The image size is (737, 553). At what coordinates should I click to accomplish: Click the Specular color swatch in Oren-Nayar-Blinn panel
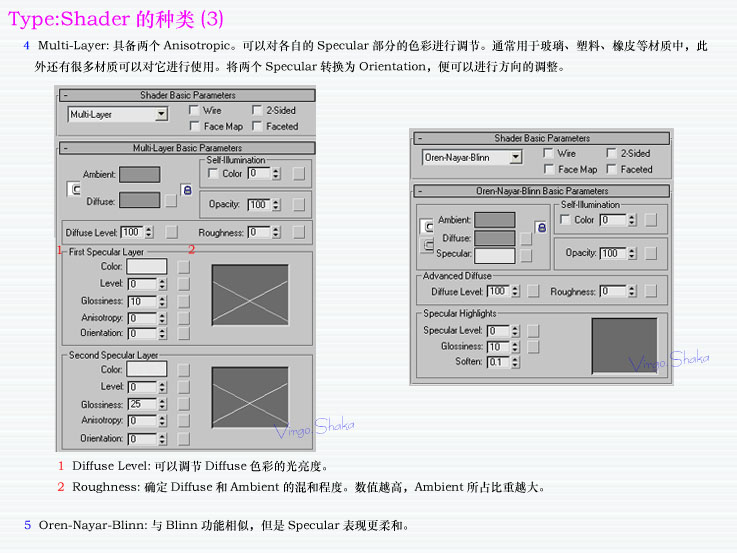tap(494, 256)
